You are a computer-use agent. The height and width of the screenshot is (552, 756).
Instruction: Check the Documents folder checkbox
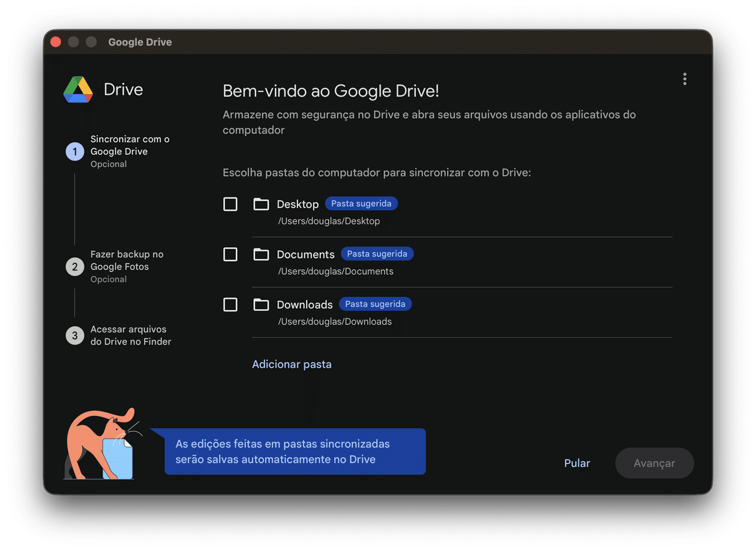point(230,254)
